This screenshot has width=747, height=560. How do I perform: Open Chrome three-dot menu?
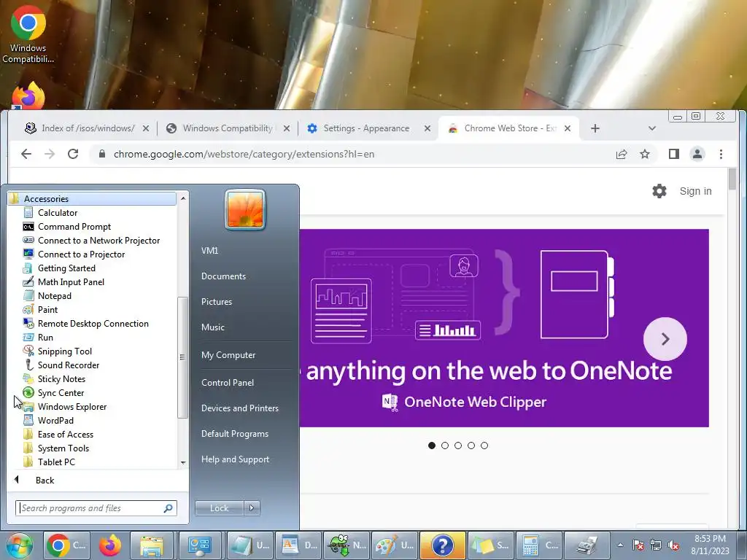(721, 154)
